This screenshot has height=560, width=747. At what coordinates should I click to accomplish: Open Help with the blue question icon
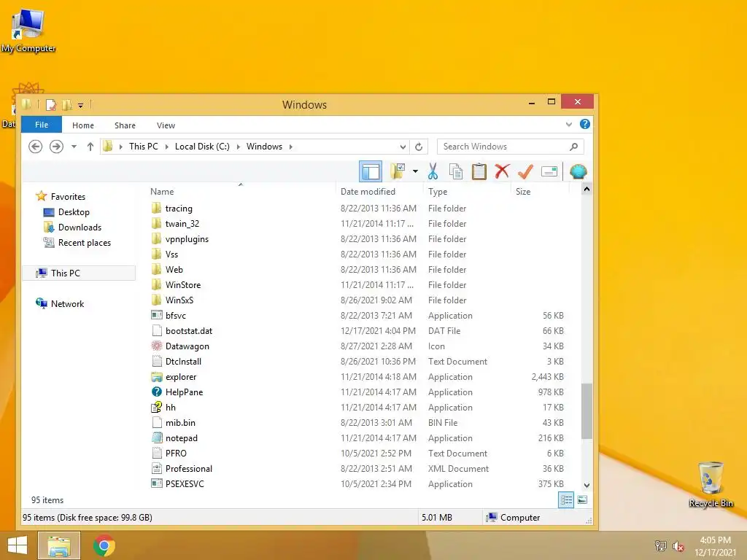coord(585,124)
